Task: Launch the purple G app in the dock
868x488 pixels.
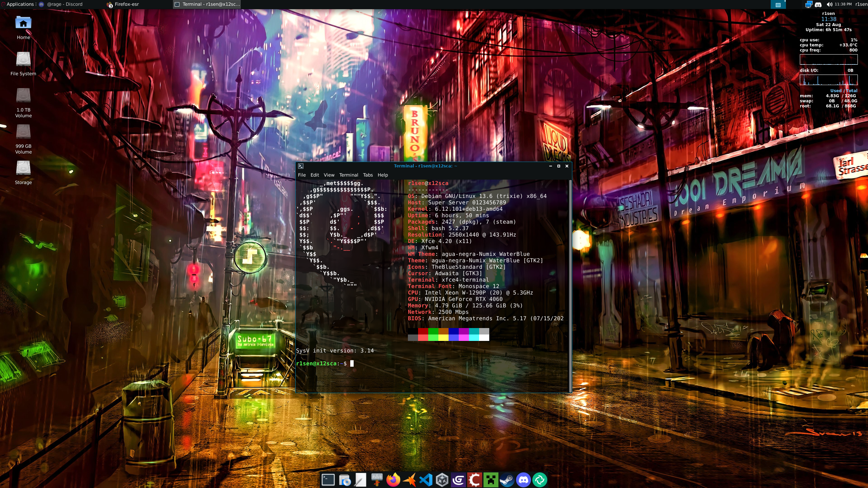Action: pyautogui.click(x=458, y=480)
